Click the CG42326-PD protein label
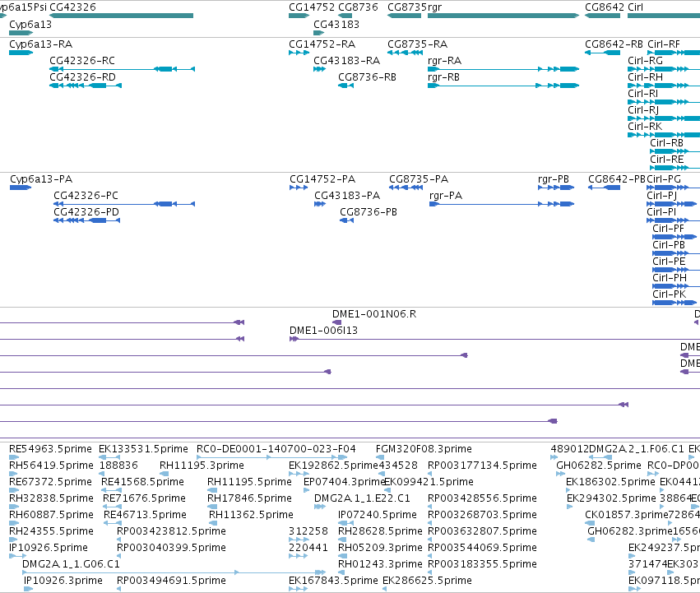 (86, 212)
